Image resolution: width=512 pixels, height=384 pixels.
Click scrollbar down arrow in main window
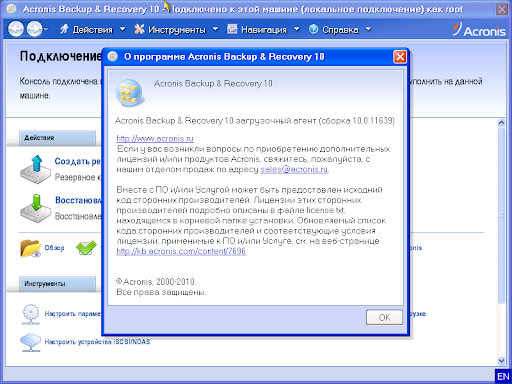[501, 360]
